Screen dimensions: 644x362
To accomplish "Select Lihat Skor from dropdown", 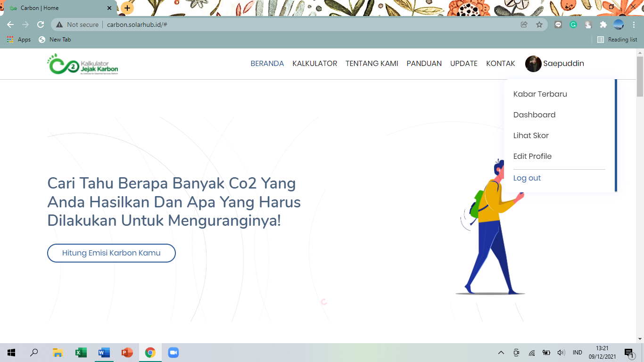I will point(531,136).
